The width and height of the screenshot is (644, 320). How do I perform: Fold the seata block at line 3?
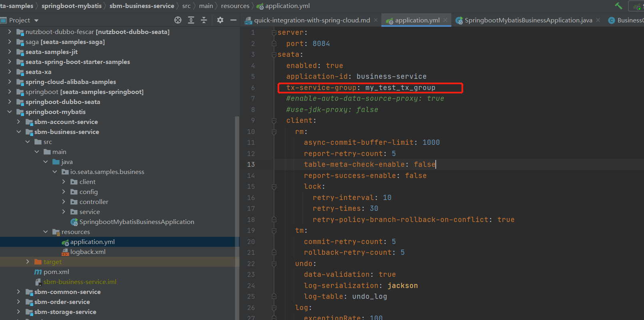tap(274, 54)
